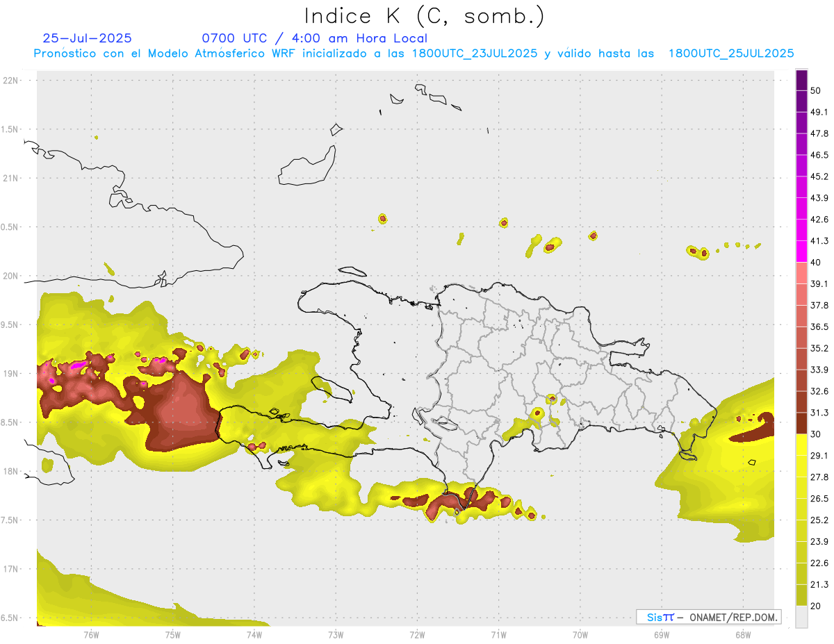The height and width of the screenshot is (644, 834).
Task: Click the legend value '23.9'
Action: pyautogui.click(x=819, y=542)
